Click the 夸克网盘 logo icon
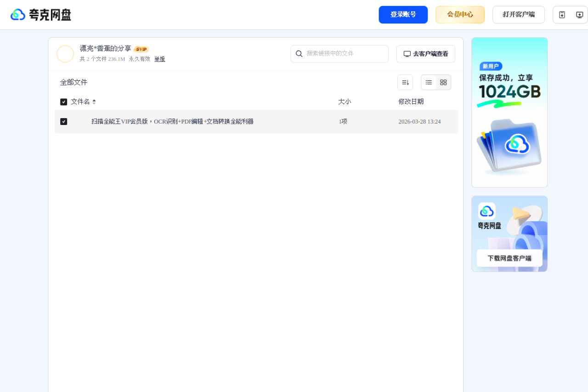Screen dimensions: 588x392 (x=17, y=14)
